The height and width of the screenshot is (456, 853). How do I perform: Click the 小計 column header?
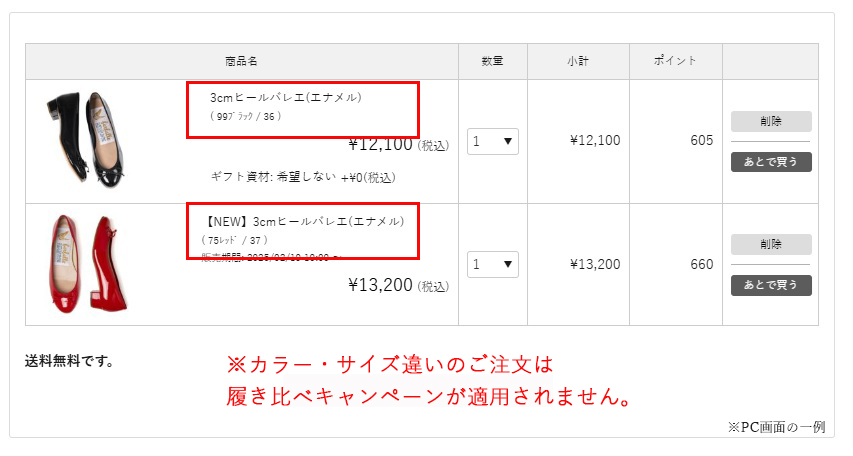coord(578,62)
